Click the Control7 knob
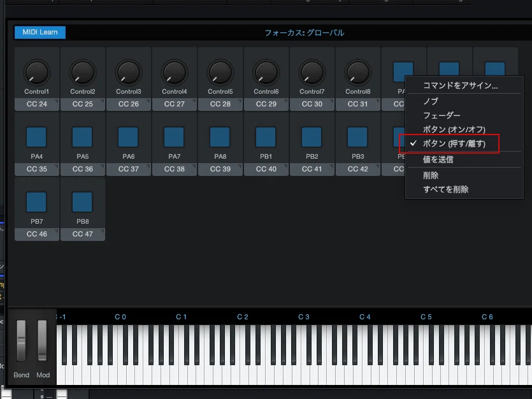Screen dimensions: 532x399 (312, 73)
